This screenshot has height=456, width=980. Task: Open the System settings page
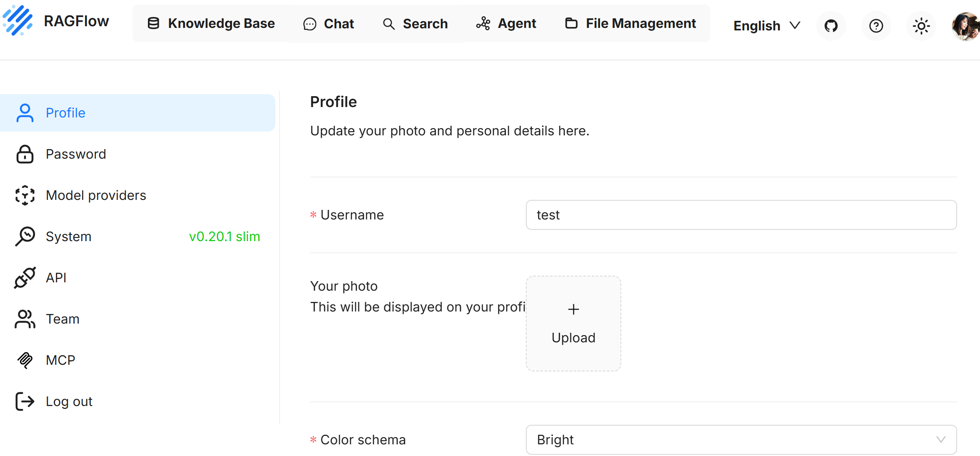coord(68,237)
